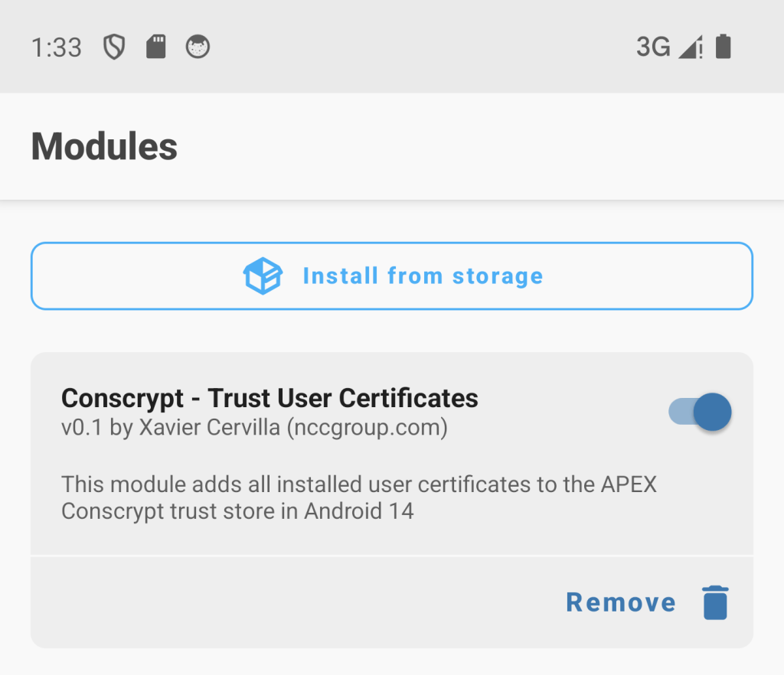
Task: Click the trash can icon
Action: [715, 602]
